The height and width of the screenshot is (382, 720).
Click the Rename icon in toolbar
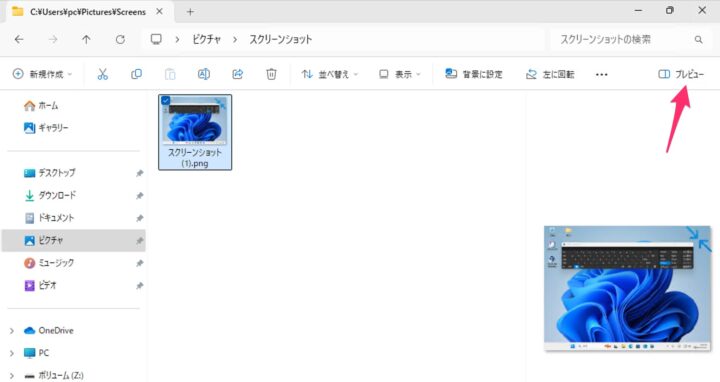[204, 74]
